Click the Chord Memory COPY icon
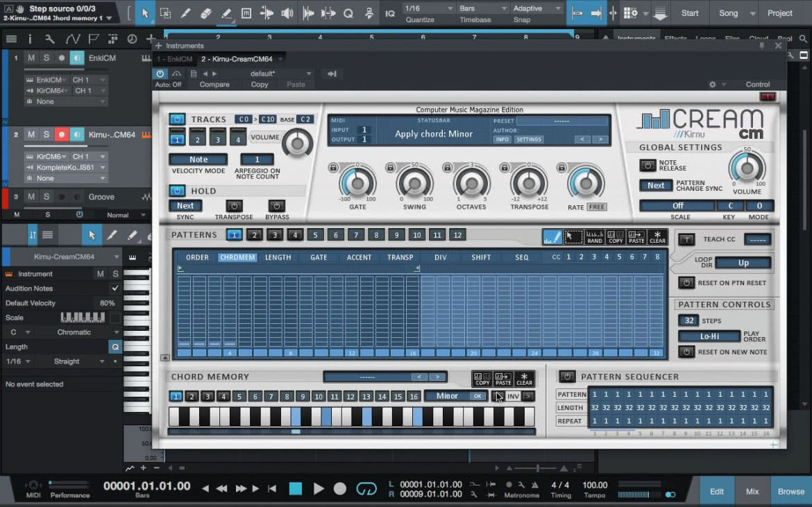This screenshot has height=507, width=812. (x=482, y=379)
